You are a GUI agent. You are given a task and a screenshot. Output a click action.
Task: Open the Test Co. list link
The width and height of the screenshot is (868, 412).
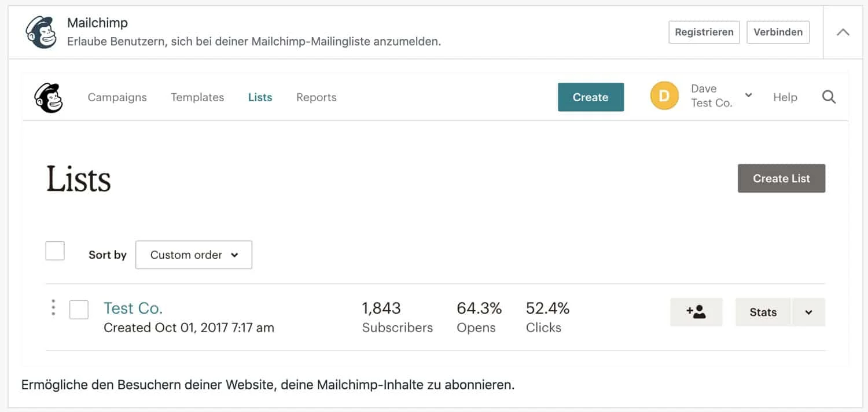pyautogui.click(x=133, y=308)
